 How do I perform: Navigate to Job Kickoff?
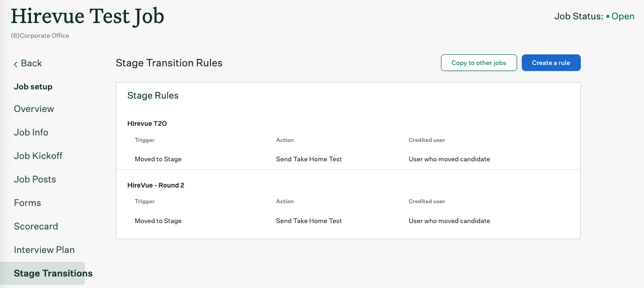[38, 156]
